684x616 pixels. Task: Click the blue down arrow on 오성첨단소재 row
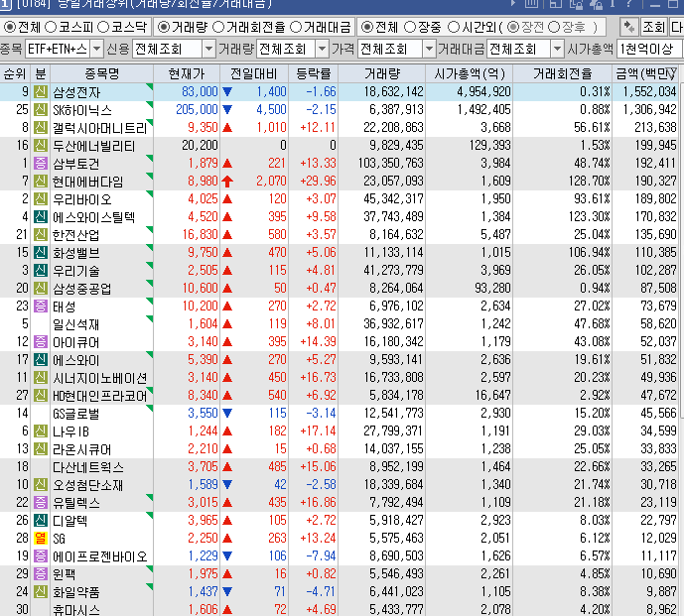[x=227, y=485]
